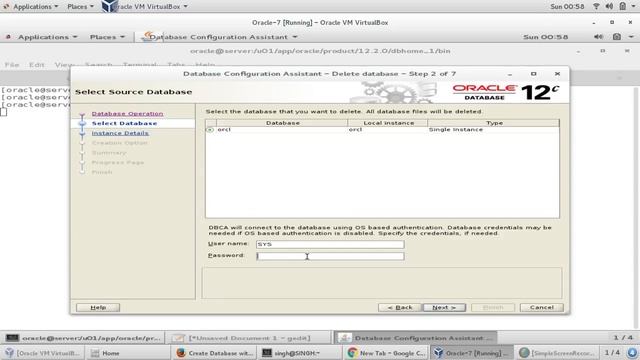Open Database Configuration Assistant app menu in guest bar

(220, 37)
